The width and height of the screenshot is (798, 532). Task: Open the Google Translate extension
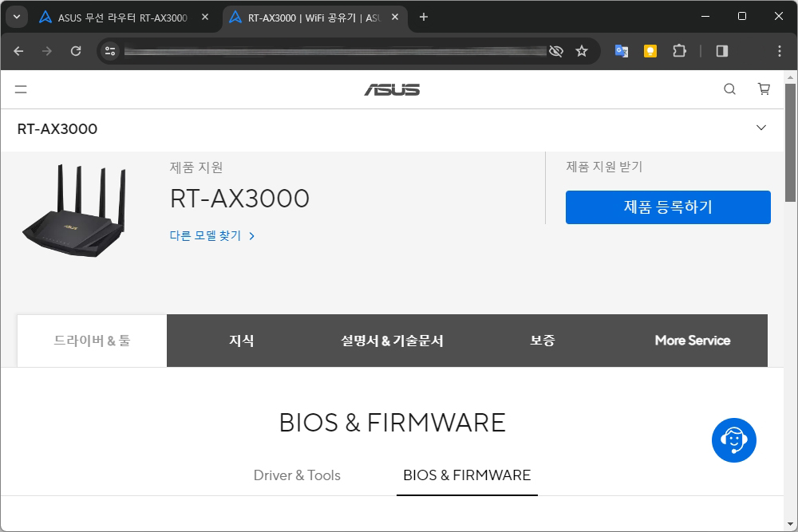[622, 51]
